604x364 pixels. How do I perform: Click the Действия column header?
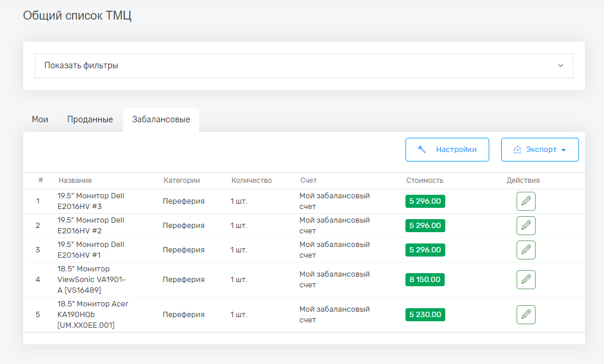click(x=523, y=181)
